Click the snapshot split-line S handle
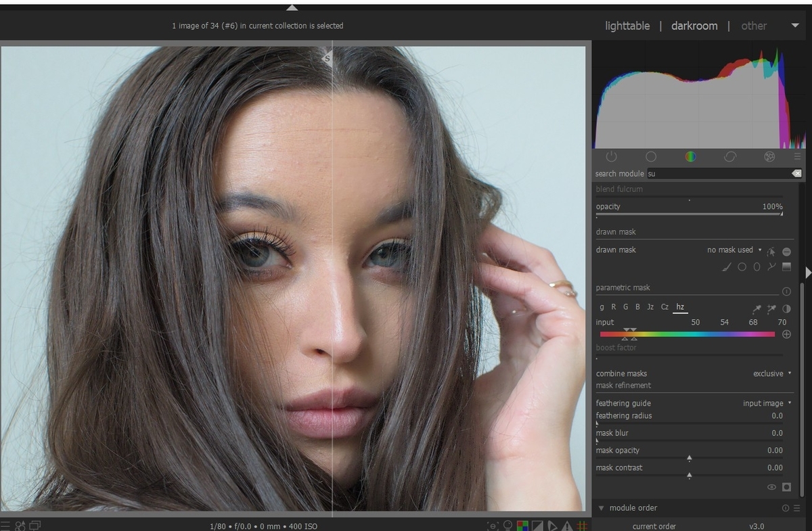Image resolution: width=812 pixels, height=531 pixels. pos(328,58)
